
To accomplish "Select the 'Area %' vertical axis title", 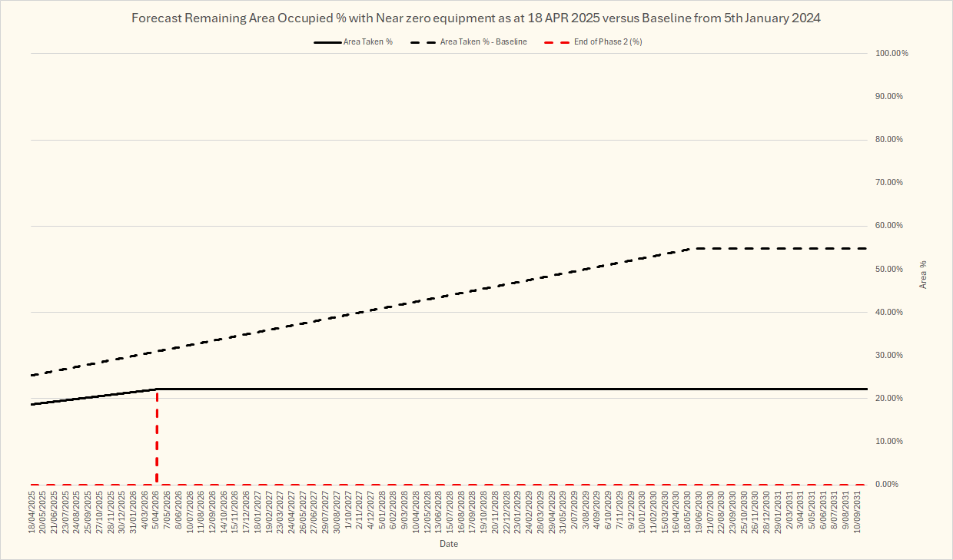I will (923, 274).
